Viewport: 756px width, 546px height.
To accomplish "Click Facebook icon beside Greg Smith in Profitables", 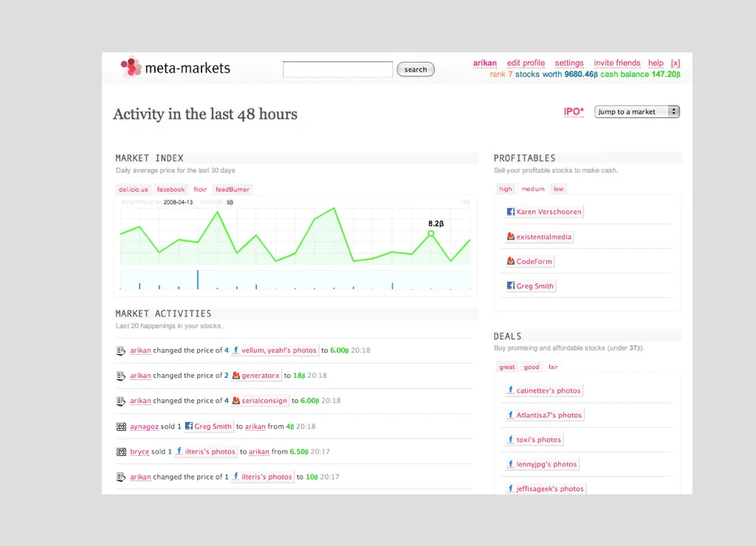I will pyautogui.click(x=510, y=286).
